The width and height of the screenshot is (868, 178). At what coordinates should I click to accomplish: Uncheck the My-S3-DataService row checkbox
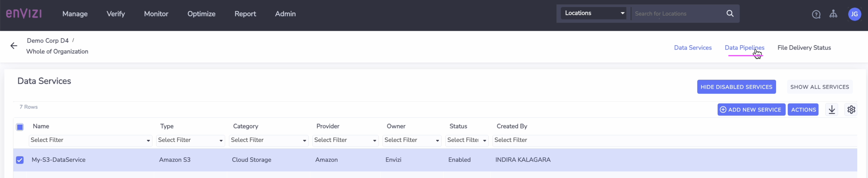[20, 160]
